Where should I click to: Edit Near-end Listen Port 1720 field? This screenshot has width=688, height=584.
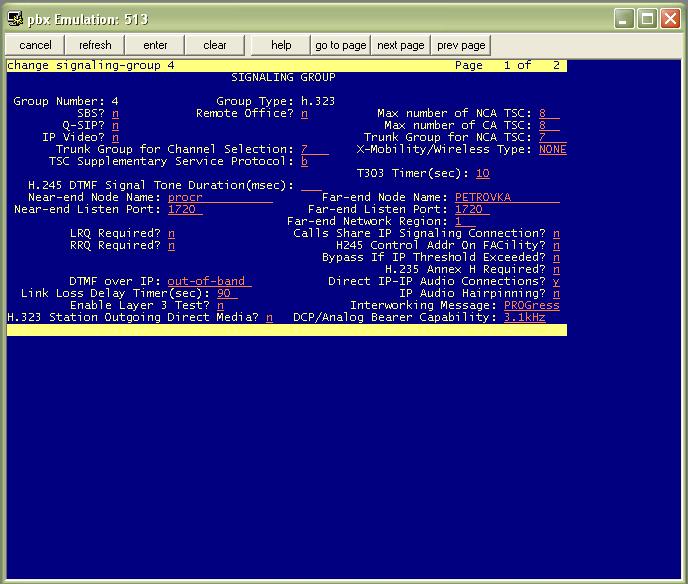click(185, 209)
